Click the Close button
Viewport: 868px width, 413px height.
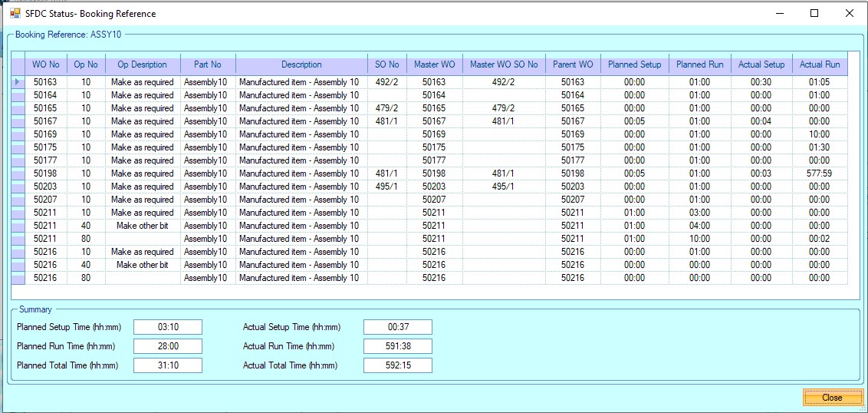(831, 397)
